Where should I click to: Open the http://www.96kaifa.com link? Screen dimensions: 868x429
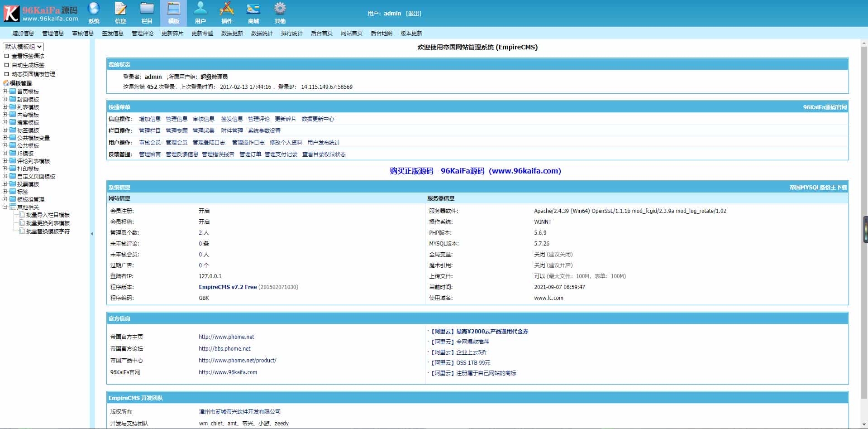228,372
